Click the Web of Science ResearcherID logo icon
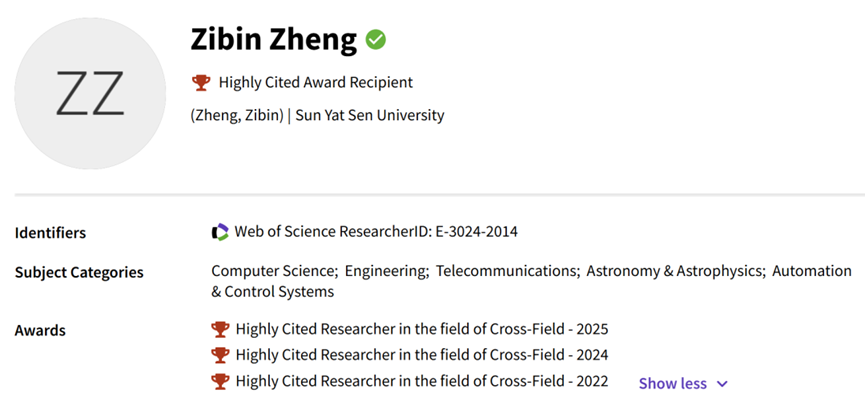Screen dimensions: 865x414 (x=220, y=232)
